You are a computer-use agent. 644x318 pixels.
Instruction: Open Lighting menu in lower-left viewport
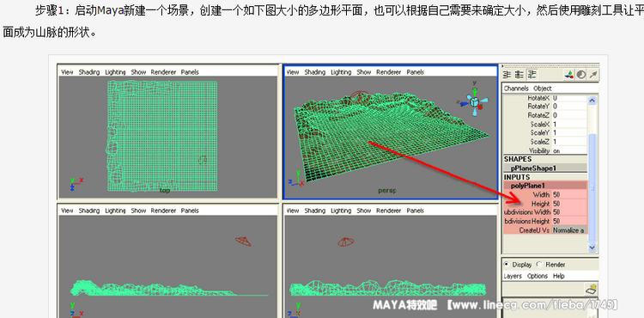[115, 211]
